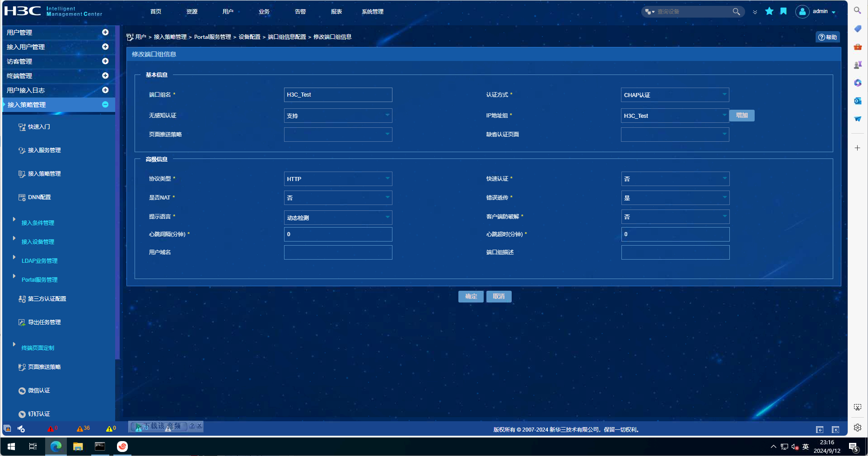
Task: Click the 用户域名 input field
Action: (x=338, y=252)
